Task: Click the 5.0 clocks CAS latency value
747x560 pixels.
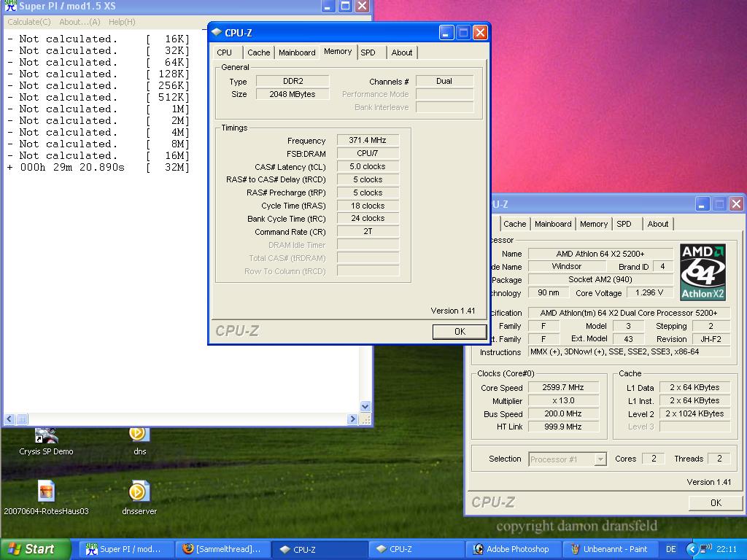Action: (x=368, y=166)
